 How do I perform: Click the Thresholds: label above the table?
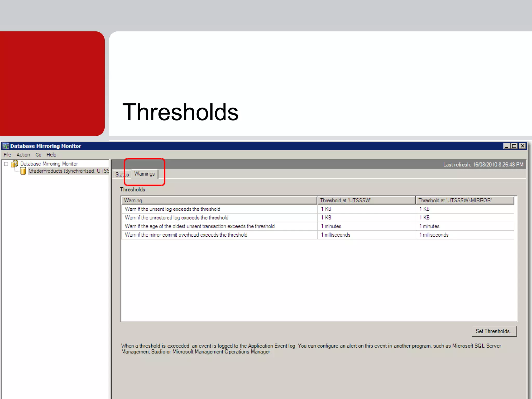pos(133,190)
